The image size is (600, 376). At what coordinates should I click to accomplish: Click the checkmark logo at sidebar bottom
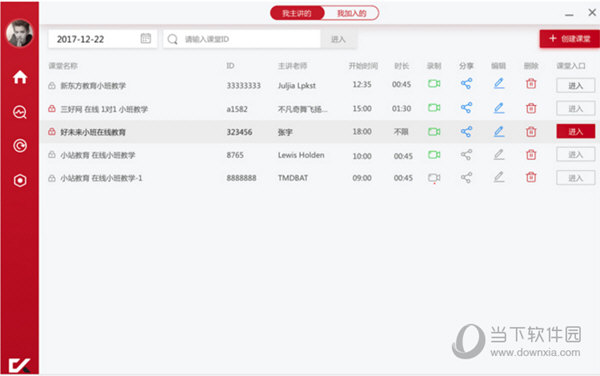(x=19, y=365)
